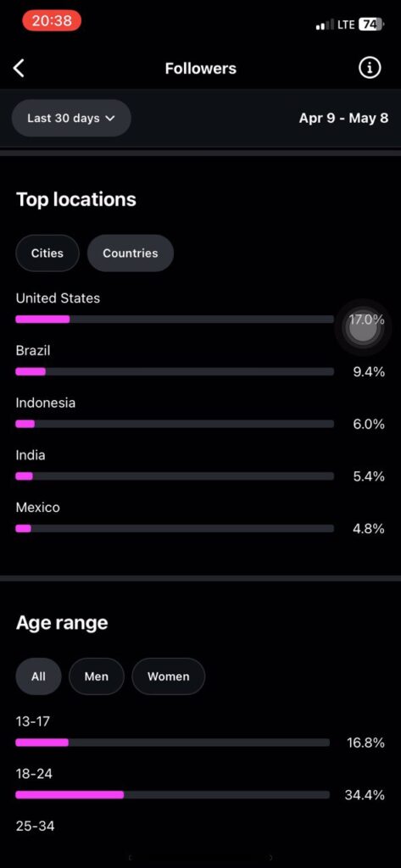Select the Indonesia location row
The height and width of the screenshot is (868, 401).
tap(200, 414)
